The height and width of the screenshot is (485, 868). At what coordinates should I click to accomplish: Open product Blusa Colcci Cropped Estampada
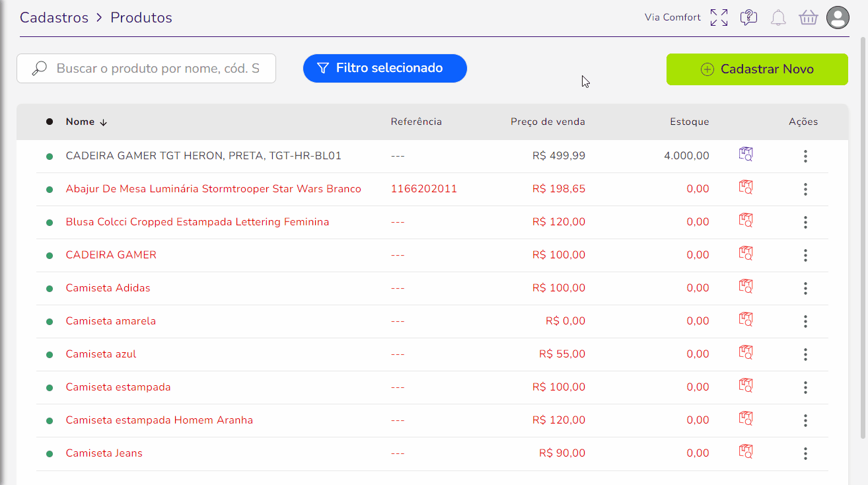pos(198,222)
